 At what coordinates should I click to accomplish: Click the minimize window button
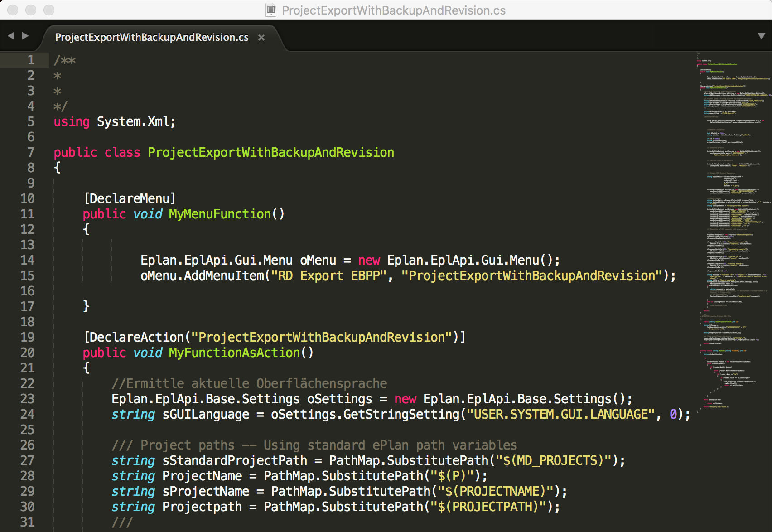click(31, 10)
